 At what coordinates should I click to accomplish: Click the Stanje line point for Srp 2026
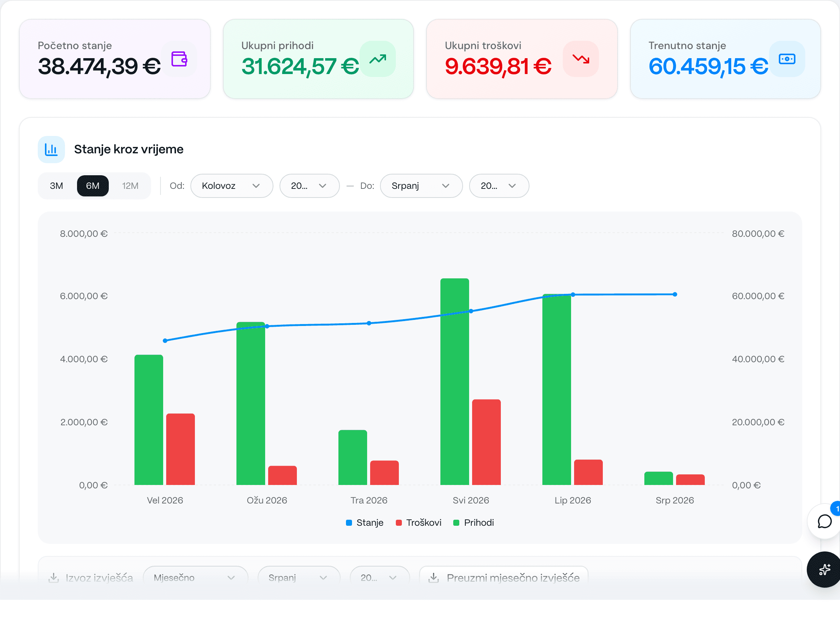click(x=675, y=294)
